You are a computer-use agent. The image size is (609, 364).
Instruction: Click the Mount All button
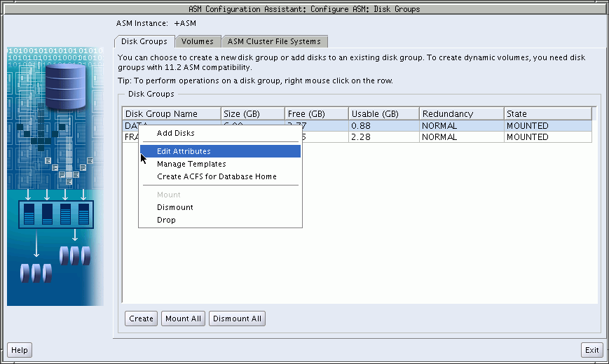[x=183, y=318]
